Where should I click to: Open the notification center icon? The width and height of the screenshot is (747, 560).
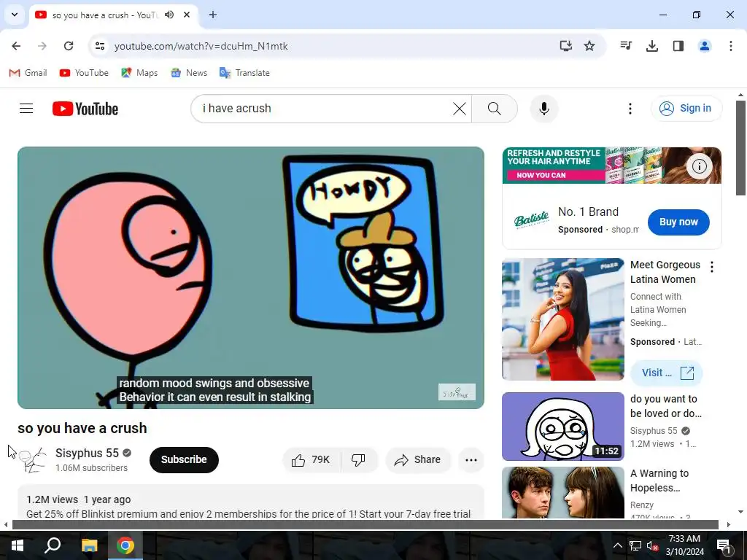click(724, 545)
